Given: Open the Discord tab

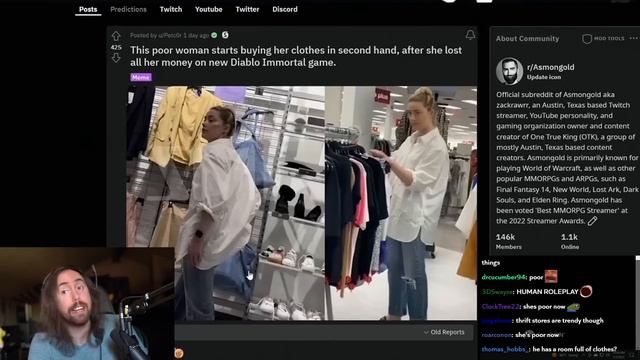Looking at the screenshot, I should coord(285,9).
